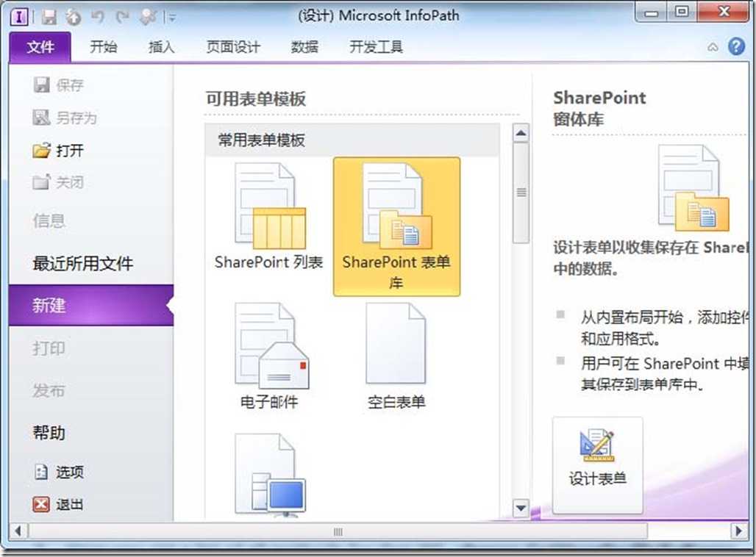Click 关闭 in the backstage menu

click(58, 182)
